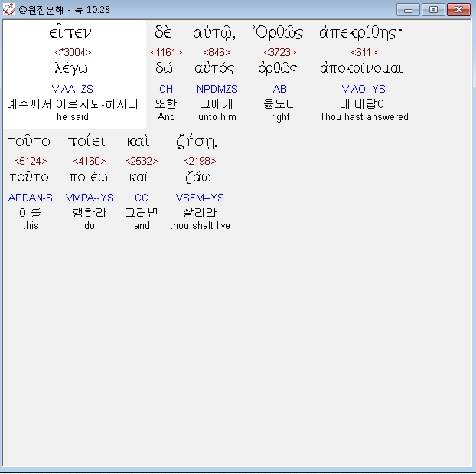Screen dimensions: 476x474
Task: Click the Korean gloss 이를
Action: click(30, 212)
